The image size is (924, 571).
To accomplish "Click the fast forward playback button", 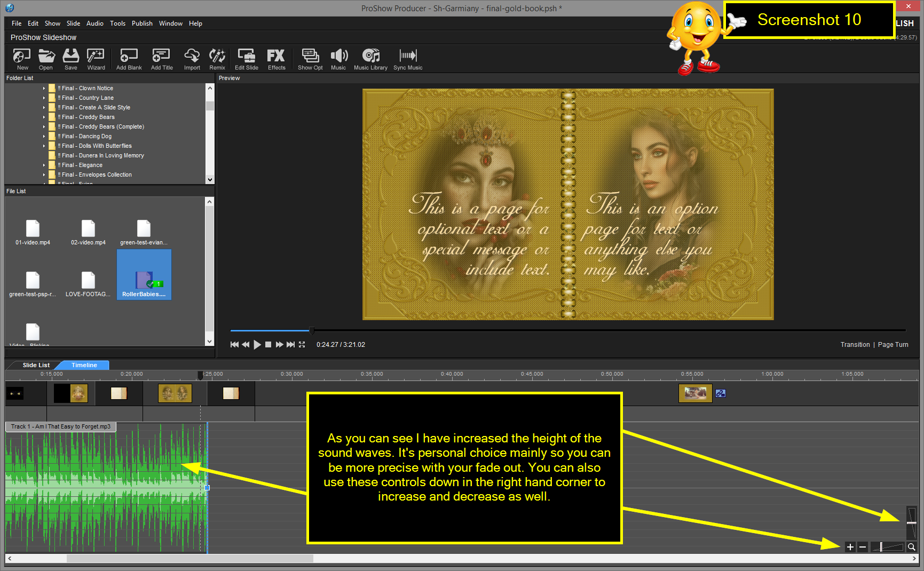I will (x=279, y=345).
